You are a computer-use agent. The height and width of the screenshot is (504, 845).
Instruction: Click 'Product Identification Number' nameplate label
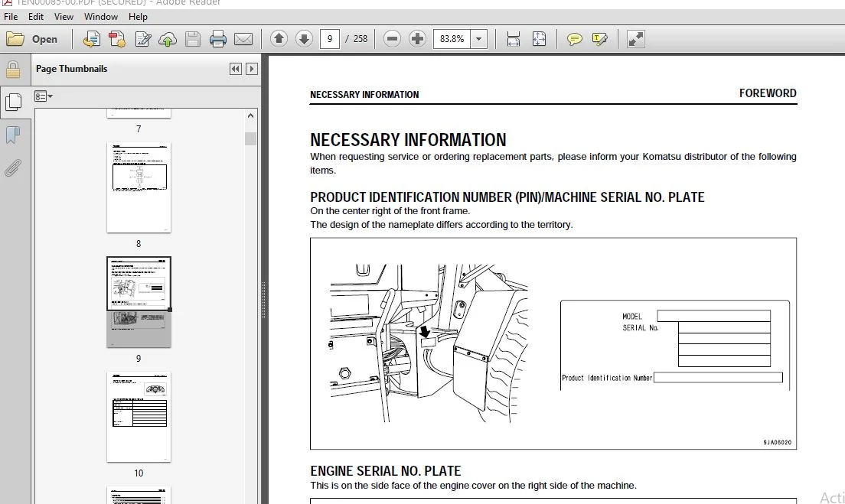[608, 378]
